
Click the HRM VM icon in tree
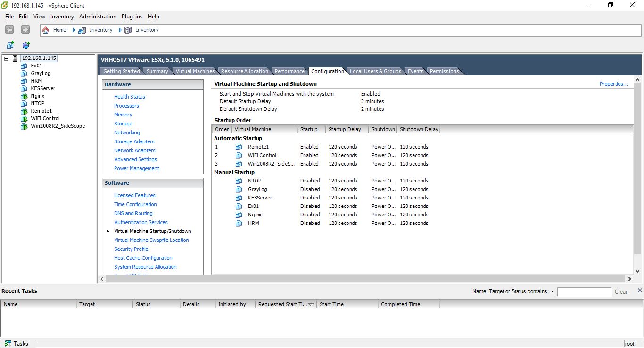click(24, 81)
